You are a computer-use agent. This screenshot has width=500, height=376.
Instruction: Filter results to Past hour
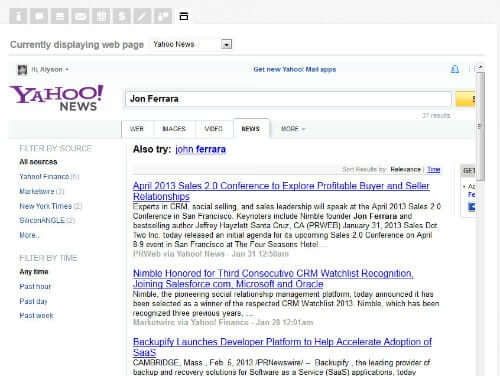[35, 286]
